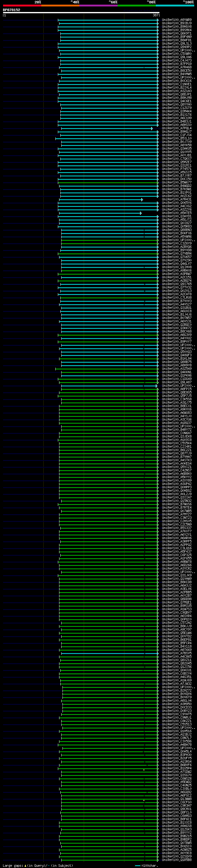Click the cyan ~100% identity legend bar

click(175, 6)
